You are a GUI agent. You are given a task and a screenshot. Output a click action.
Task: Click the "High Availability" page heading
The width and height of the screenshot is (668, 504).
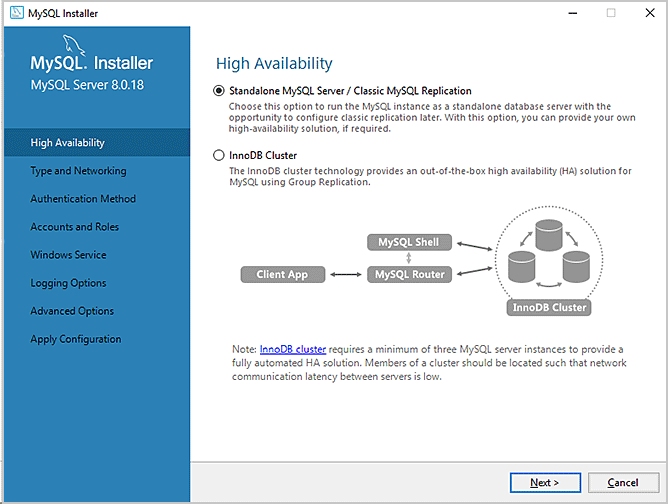pos(274,63)
